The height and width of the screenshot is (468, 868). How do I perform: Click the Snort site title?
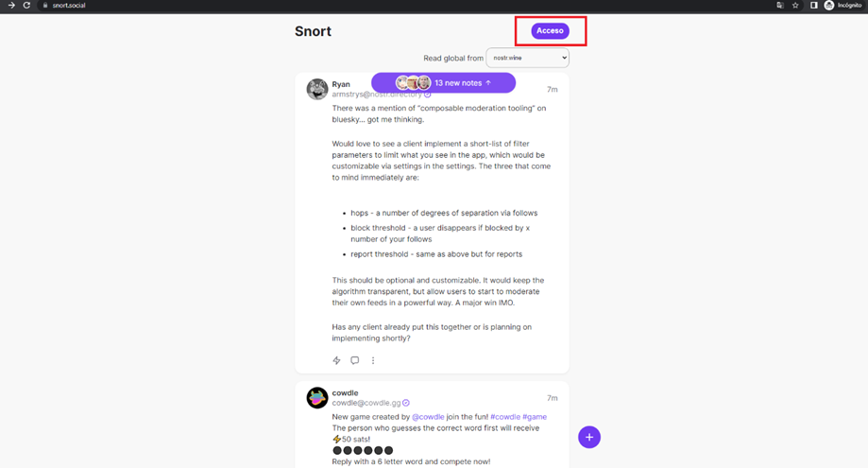pyautogui.click(x=313, y=31)
